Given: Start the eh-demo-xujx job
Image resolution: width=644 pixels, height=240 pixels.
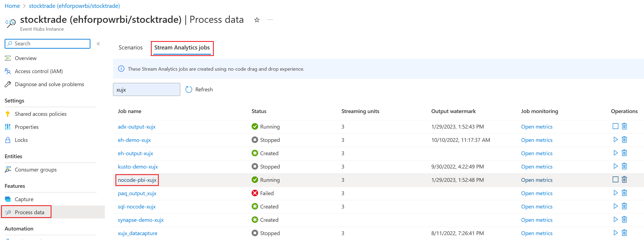Looking at the screenshot, I should [615, 139].
